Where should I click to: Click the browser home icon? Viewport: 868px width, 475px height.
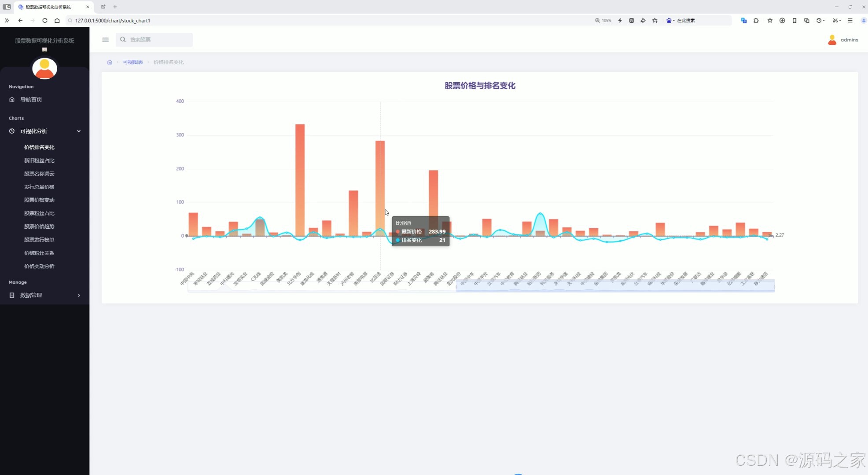click(57, 20)
